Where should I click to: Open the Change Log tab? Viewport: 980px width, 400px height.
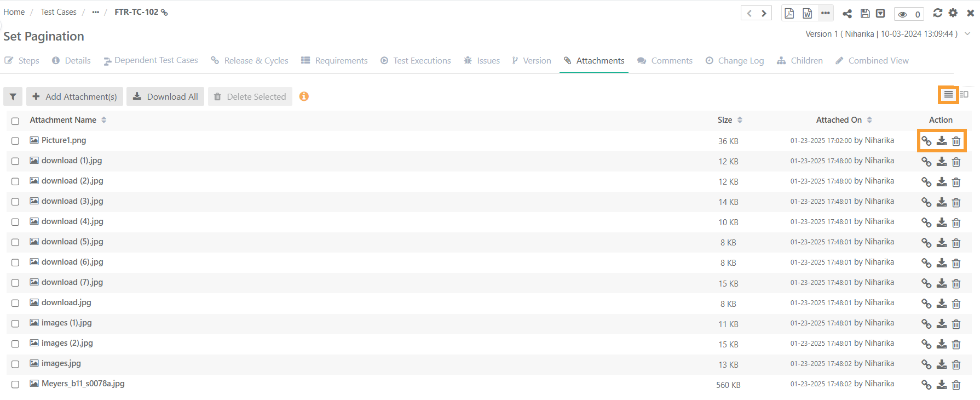pyautogui.click(x=734, y=60)
